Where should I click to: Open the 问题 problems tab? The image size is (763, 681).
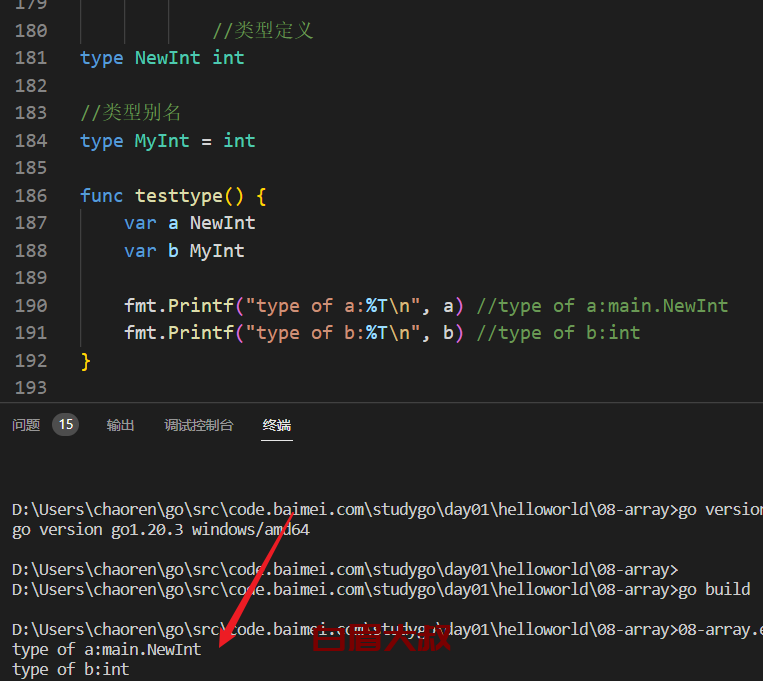26,425
